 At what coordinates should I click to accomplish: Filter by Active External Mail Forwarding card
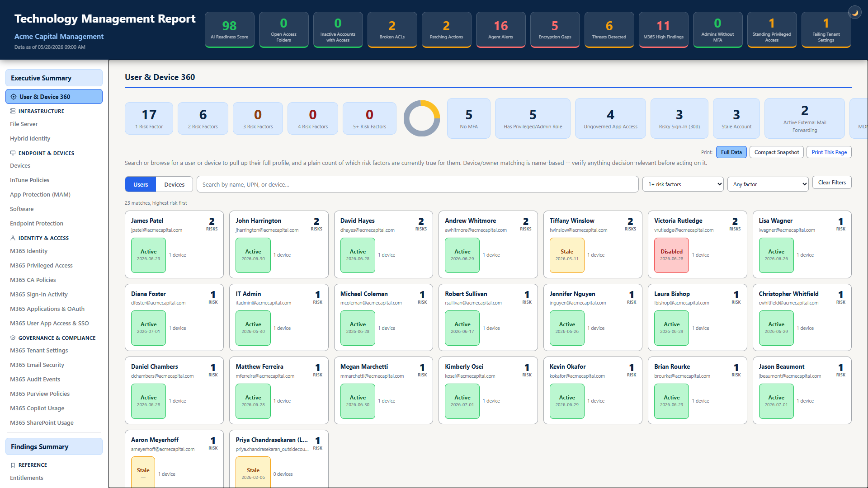[804, 118]
